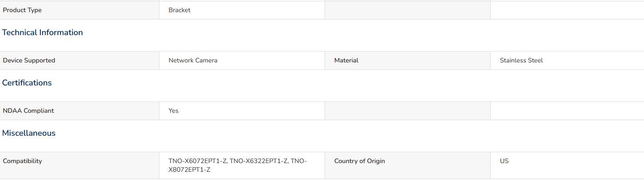This screenshot has width=644, height=180.
Task: Click the blank last cell in Product Type row
Action: (567, 10)
